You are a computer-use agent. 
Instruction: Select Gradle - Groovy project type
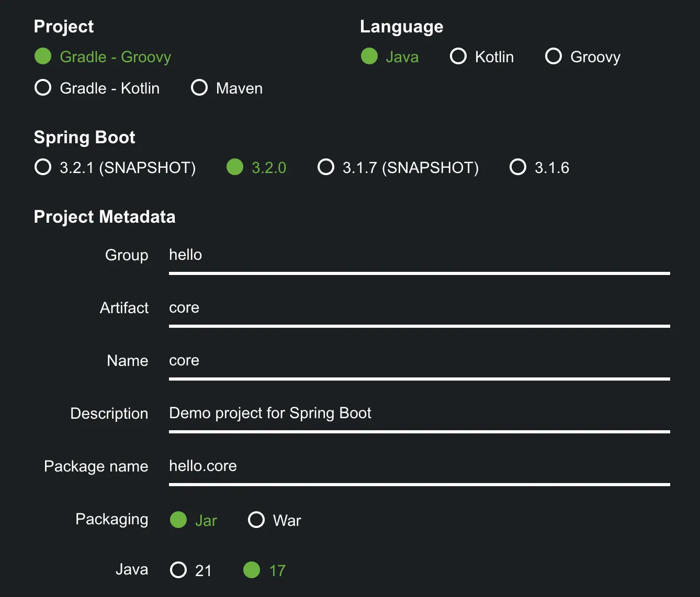point(43,56)
